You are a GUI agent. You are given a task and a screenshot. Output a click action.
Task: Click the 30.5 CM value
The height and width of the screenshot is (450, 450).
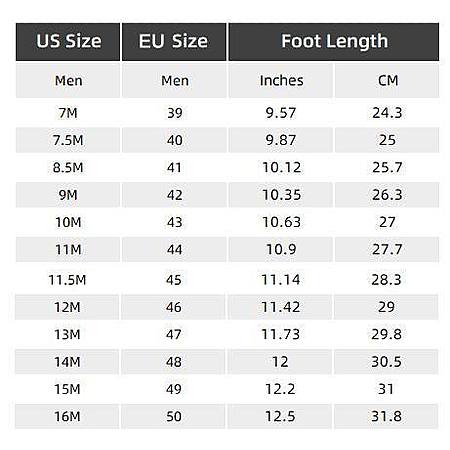386,362
